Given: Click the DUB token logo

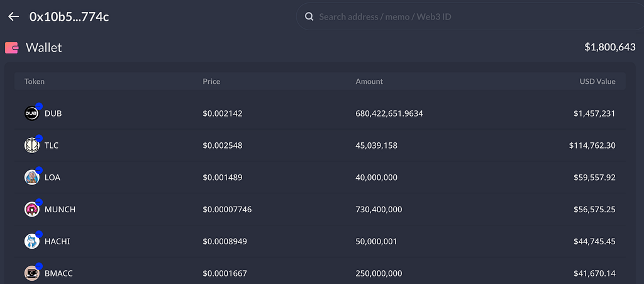Looking at the screenshot, I should (x=31, y=113).
